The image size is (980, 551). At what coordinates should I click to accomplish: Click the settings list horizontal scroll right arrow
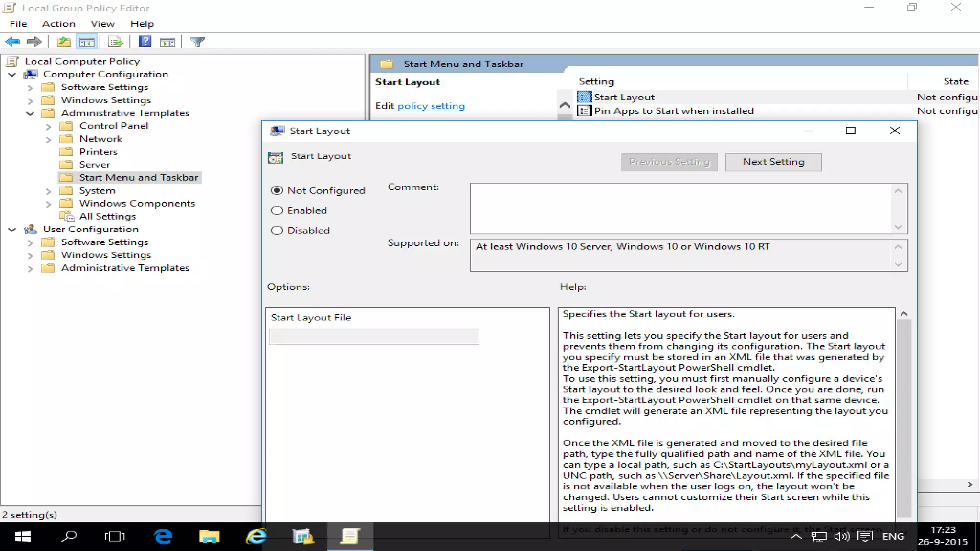(x=969, y=485)
